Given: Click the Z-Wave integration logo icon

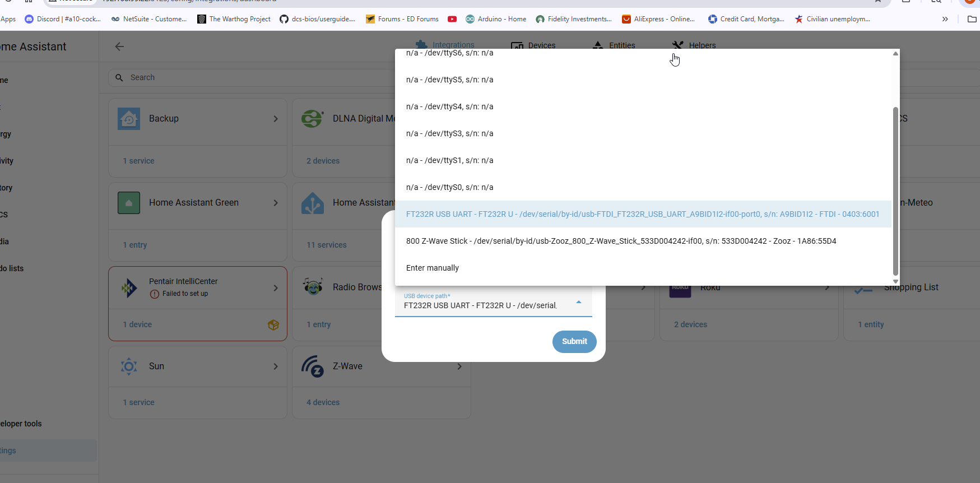Looking at the screenshot, I should tap(313, 366).
